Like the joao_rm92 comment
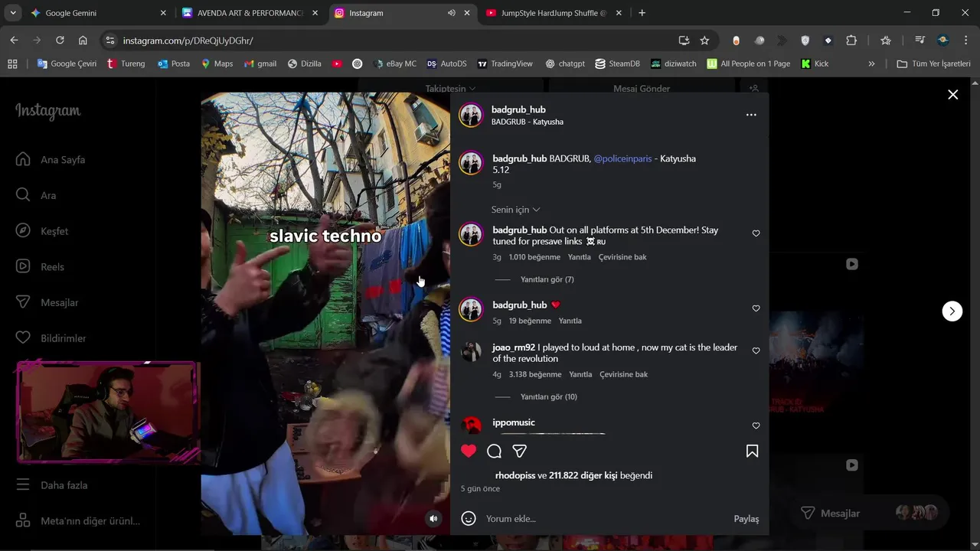This screenshot has height=551, width=980. point(756,350)
